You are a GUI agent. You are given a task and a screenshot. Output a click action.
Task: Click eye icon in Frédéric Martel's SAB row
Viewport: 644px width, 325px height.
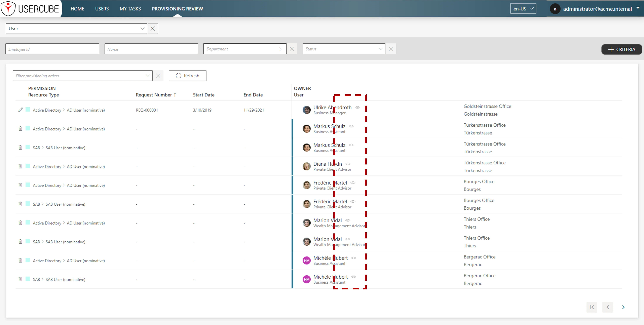pyautogui.click(x=353, y=201)
